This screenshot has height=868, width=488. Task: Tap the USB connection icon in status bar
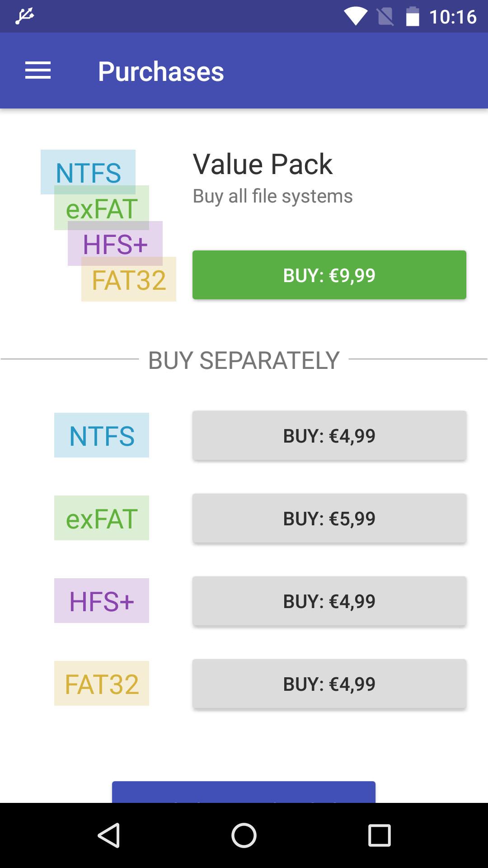(24, 16)
